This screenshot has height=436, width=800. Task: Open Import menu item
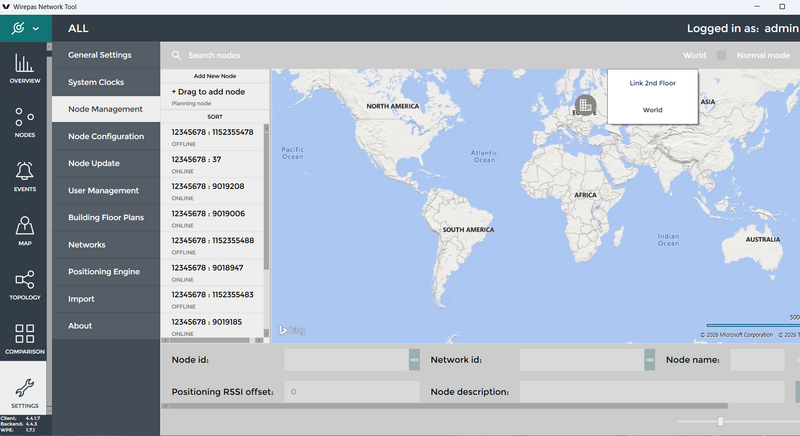(106, 299)
